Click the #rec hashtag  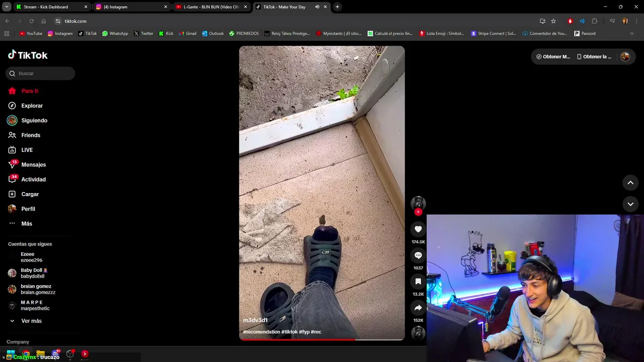pyautogui.click(x=316, y=332)
